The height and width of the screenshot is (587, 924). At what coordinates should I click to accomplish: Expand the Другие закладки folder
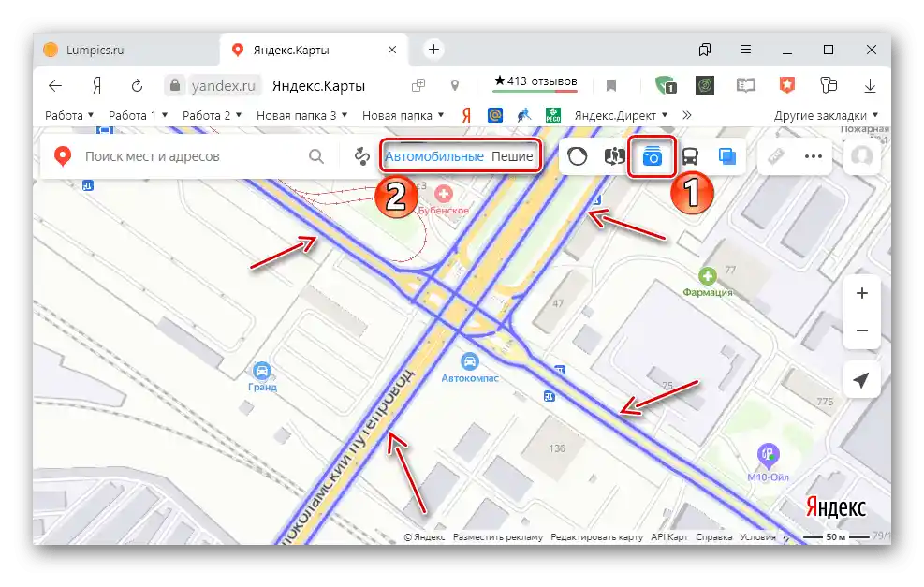tap(826, 115)
